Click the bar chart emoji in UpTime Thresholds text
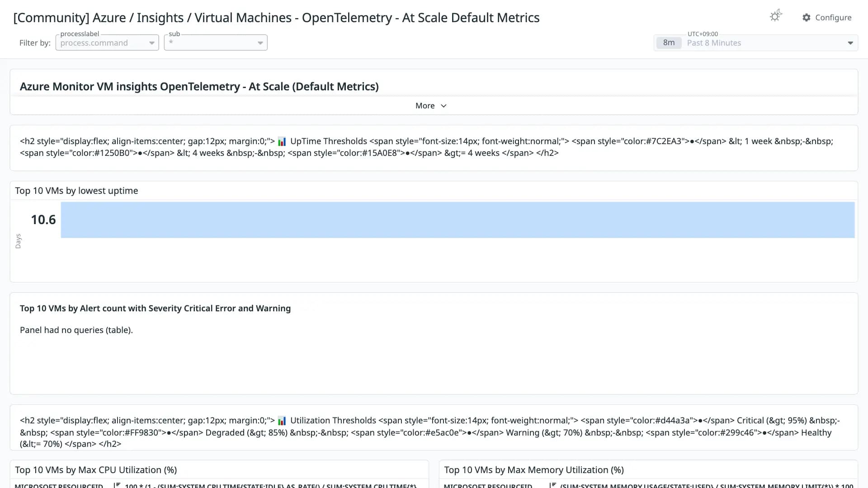The image size is (868, 488). [282, 141]
